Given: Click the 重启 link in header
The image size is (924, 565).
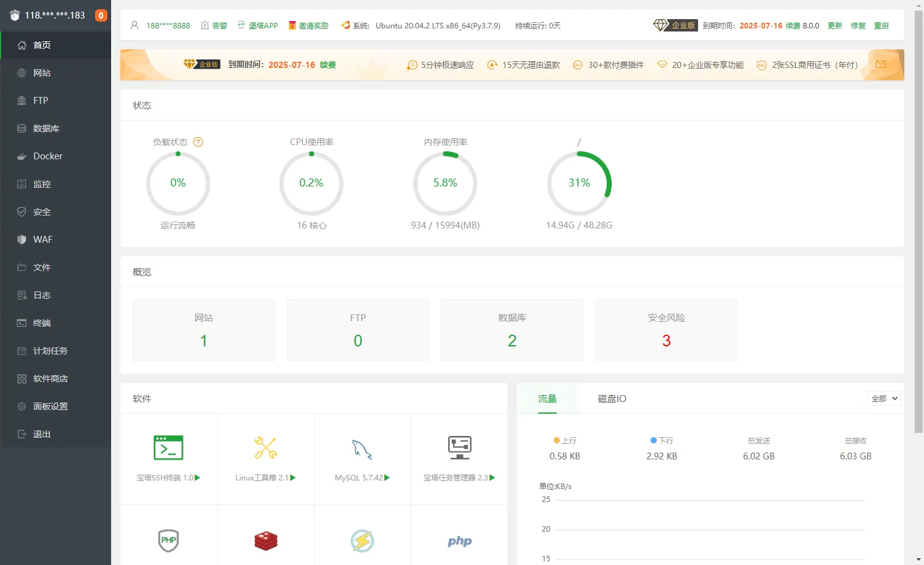Looking at the screenshot, I should pyautogui.click(x=881, y=26).
